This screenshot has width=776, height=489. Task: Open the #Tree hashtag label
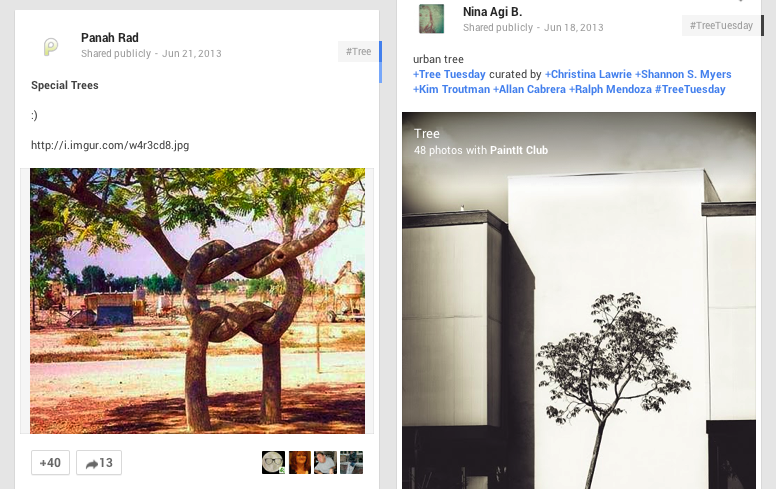(358, 51)
